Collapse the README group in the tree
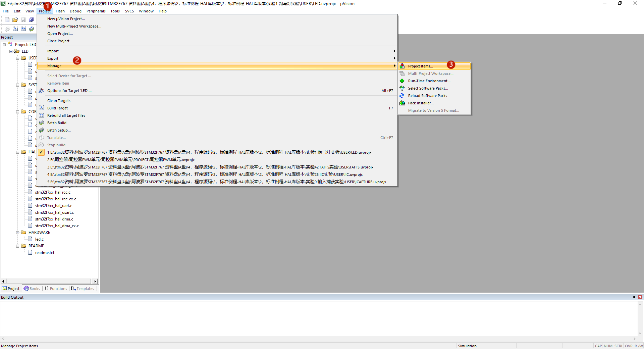The width and height of the screenshot is (644, 349). pyautogui.click(x=18, y=246)
